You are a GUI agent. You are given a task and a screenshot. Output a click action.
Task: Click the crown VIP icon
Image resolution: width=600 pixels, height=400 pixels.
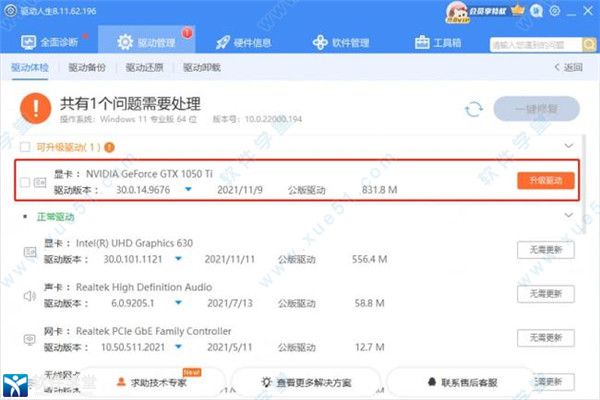(x=517, y=10)
